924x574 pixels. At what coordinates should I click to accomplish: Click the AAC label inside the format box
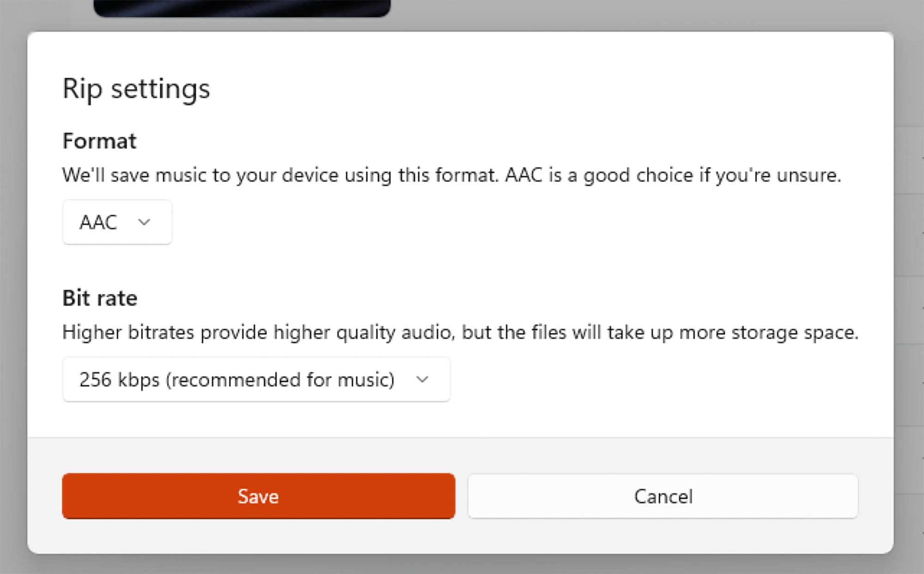[98, 222]
